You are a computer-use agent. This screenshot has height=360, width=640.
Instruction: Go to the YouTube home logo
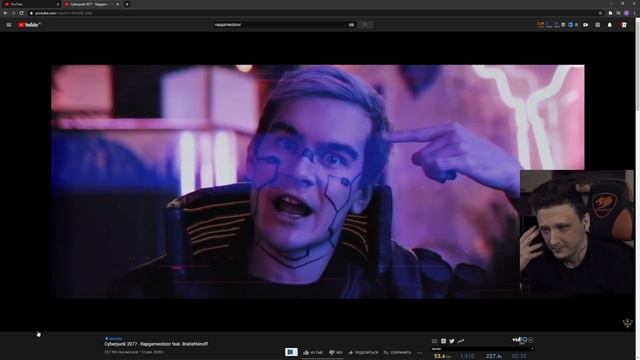click(29, 25)
